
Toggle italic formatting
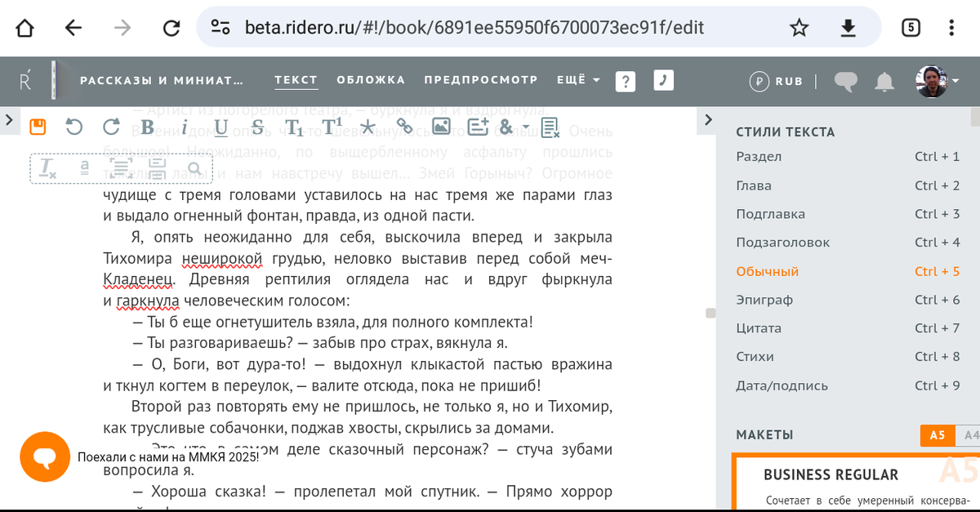click(x=185, y=127)
